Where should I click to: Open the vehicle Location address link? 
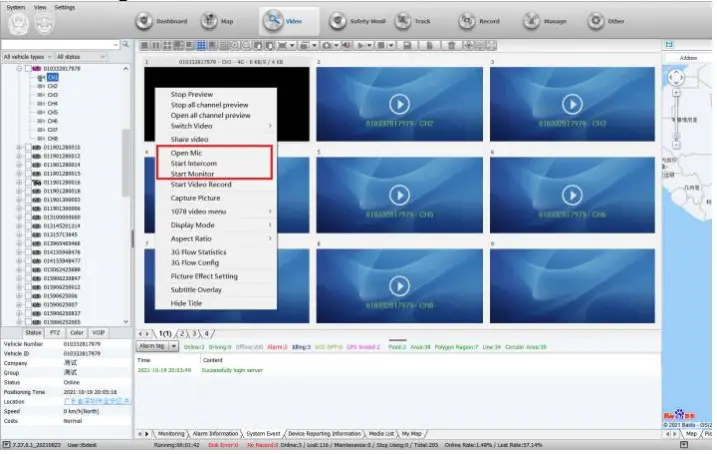[96, 401]
